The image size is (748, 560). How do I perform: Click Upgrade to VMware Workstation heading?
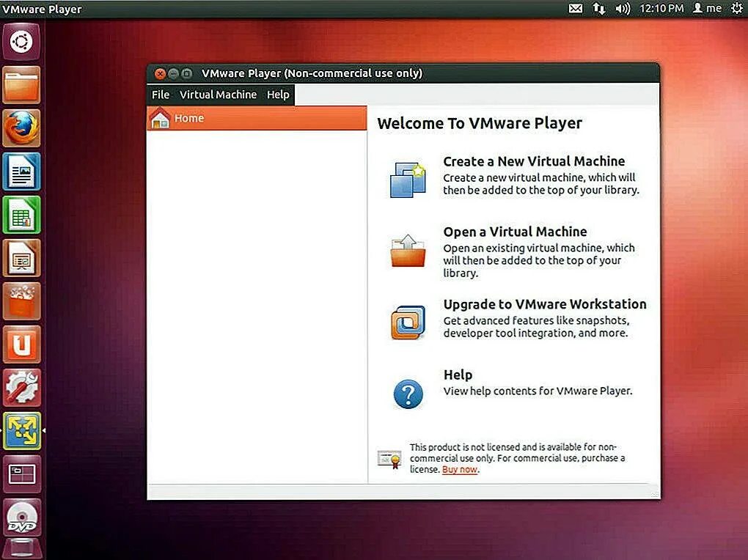[x=545, y=304]
